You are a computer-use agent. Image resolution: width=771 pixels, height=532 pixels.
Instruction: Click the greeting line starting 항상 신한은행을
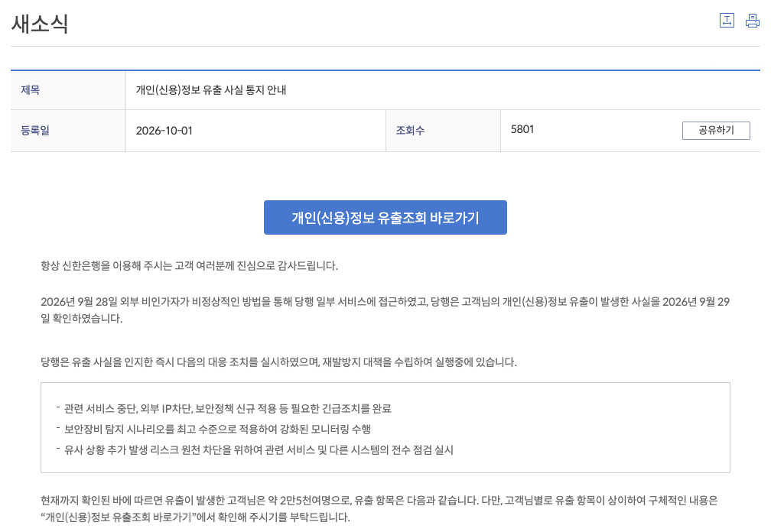tap(190, 266)
